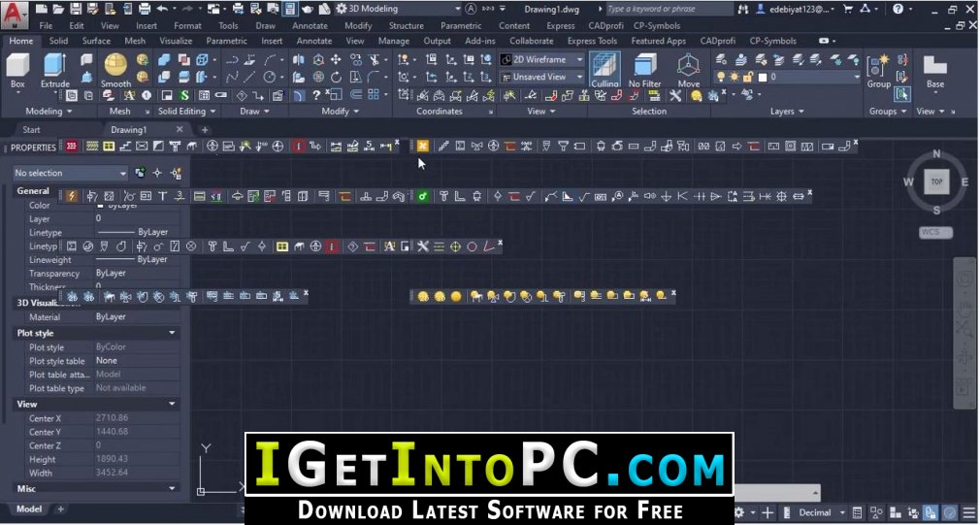Click the Help question mark icon
Viewport: 980px width, 525px height.
(898, 9)
